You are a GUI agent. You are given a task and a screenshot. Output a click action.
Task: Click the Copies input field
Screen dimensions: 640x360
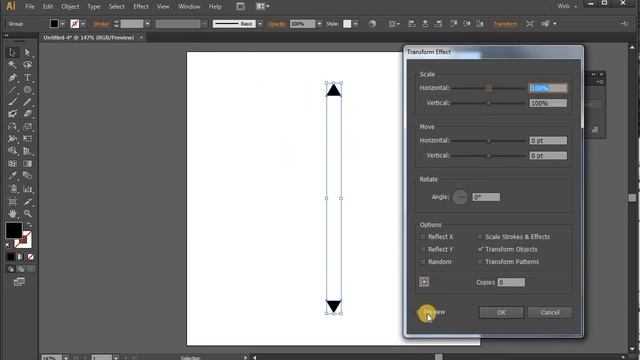[511, 282]
